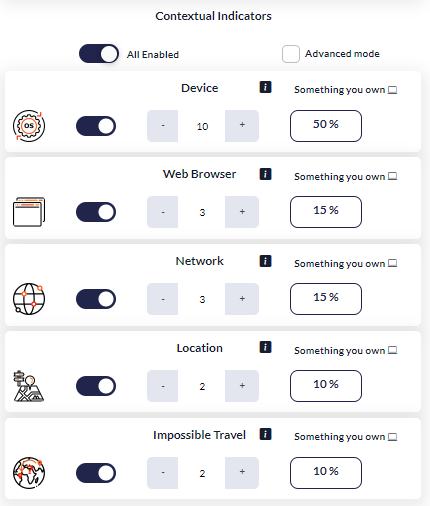The height and width of the screenshot is (506, 430).
Task: Open Web Browser info icon
Action: [265, 174]
